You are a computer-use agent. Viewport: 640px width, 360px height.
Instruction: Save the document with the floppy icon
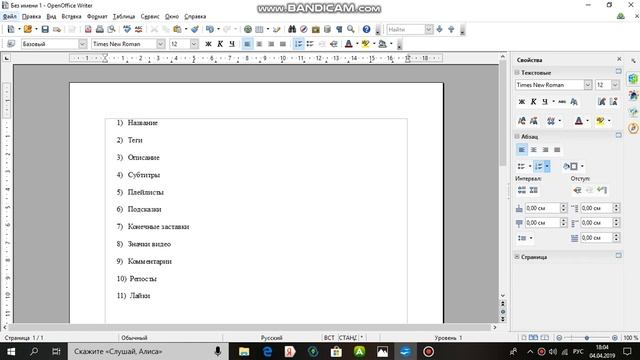[45, 29]
